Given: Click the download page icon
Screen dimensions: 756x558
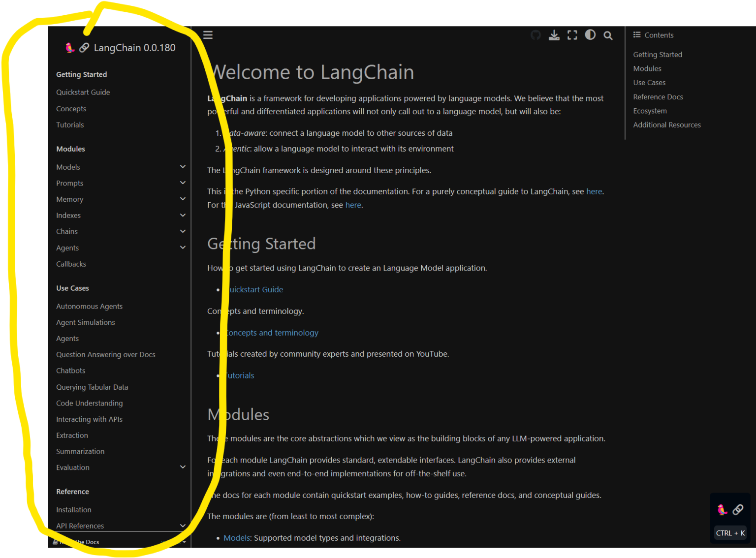Looking at the screenshot, I should 554,35.
